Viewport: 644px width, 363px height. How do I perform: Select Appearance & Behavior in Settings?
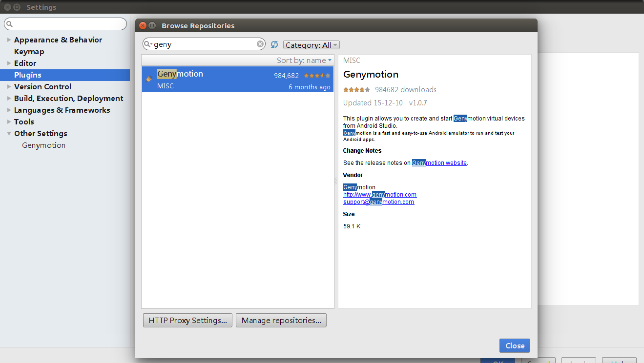pyautogui.click(x=58, y=40)
